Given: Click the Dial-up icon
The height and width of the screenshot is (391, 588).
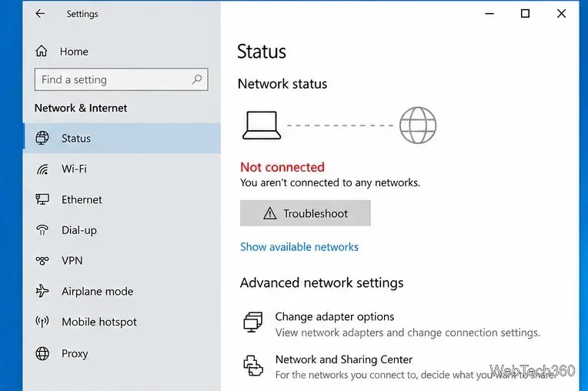Looking at the screenshot, I should (42, 230).
